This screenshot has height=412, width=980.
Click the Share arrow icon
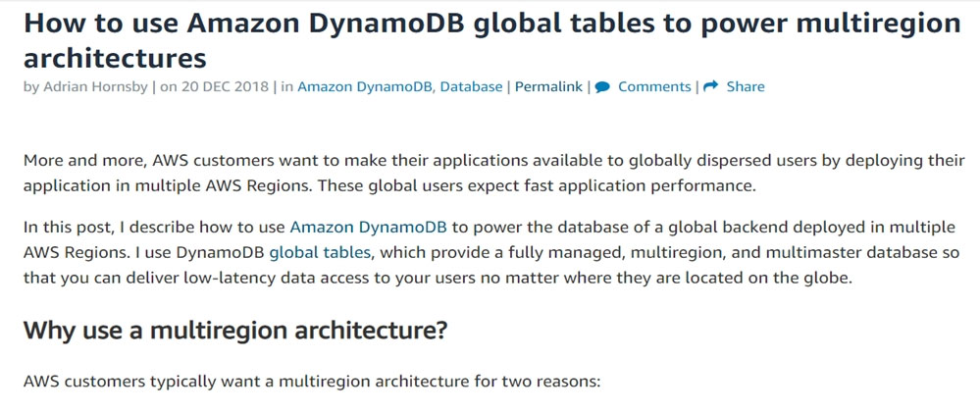pyautogui.click(x=711, y=86)
